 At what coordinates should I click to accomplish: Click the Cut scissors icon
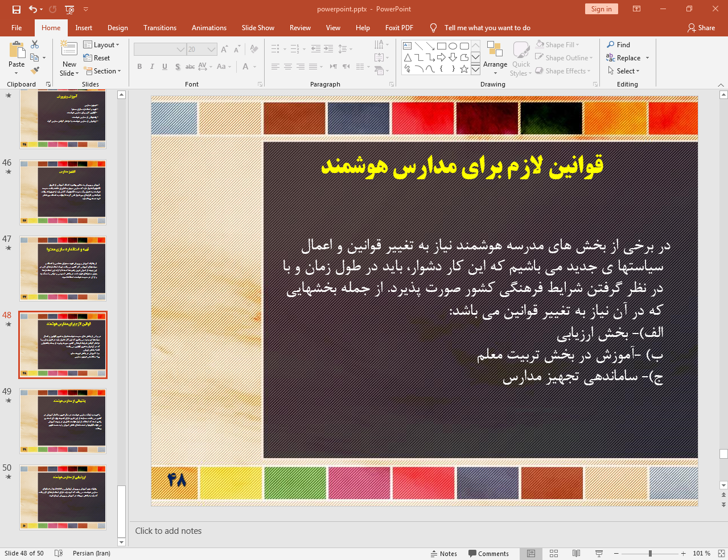coord(35,44)
